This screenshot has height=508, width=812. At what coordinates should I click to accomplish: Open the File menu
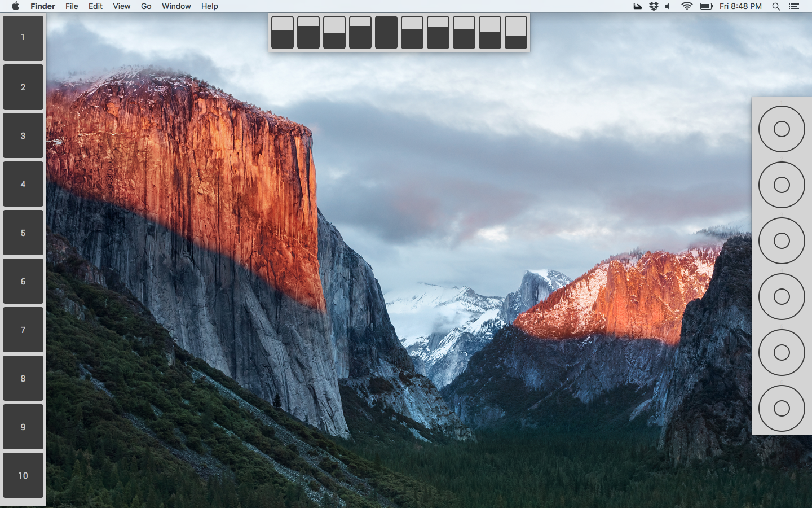point(72,6)
